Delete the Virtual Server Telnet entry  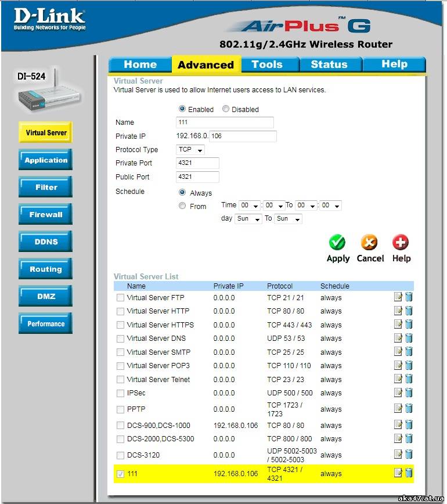click(x=409, y=379)
